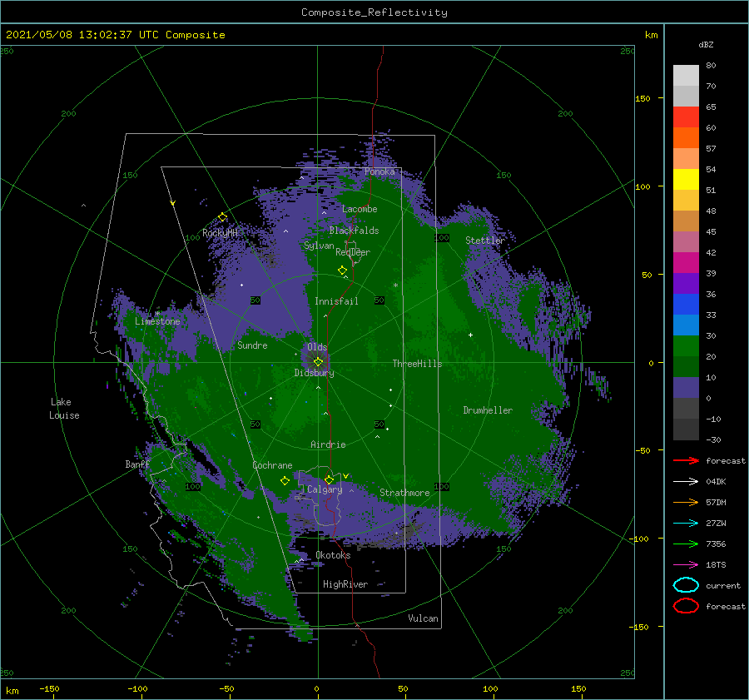Click the HighRiver city label
The height and width of the screenshot is (700, 749).
(x=345, y=584)
